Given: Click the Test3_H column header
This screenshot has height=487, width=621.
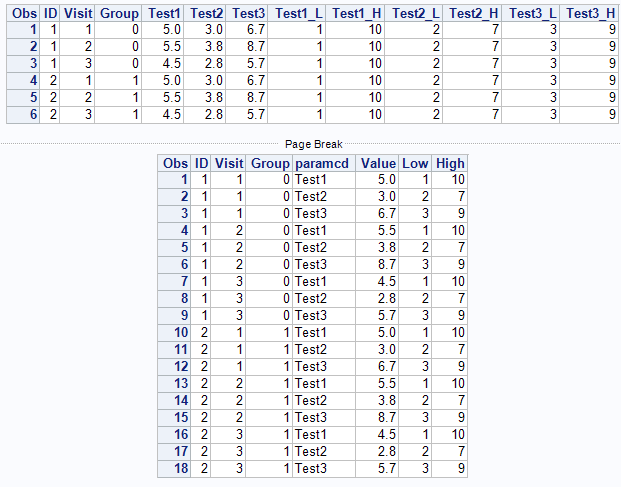Looking at the screenshot, I should tap(590, 12).
